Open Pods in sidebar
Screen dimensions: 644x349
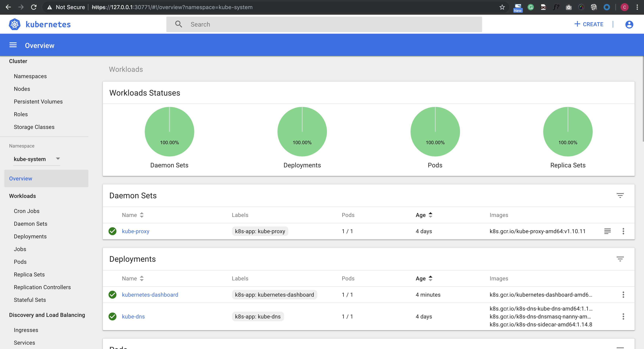(20, 262)
